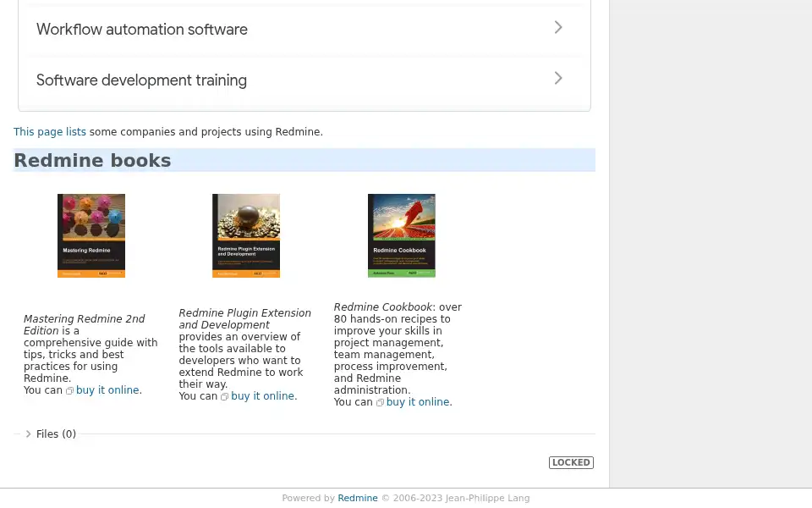Click external link icon under Plugin Extension book
This screenshot has height=508, width=812.
(224, 397)
